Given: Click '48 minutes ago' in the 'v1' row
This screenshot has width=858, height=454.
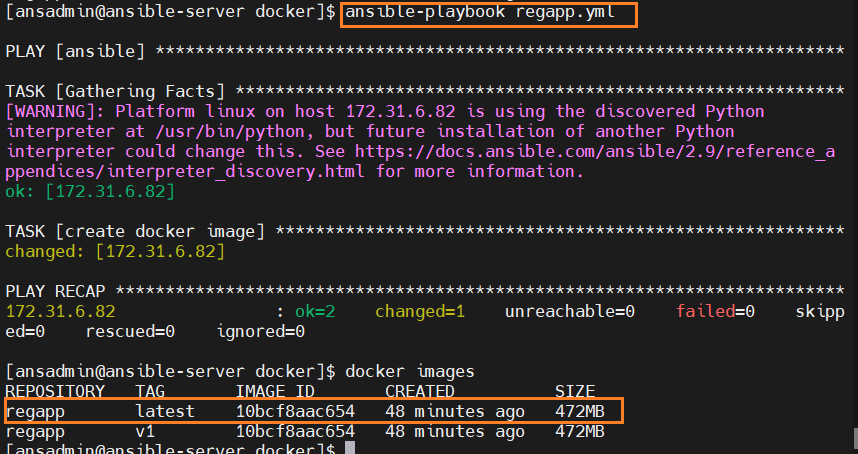Looking at the screenshot, I should coord(455,432).
